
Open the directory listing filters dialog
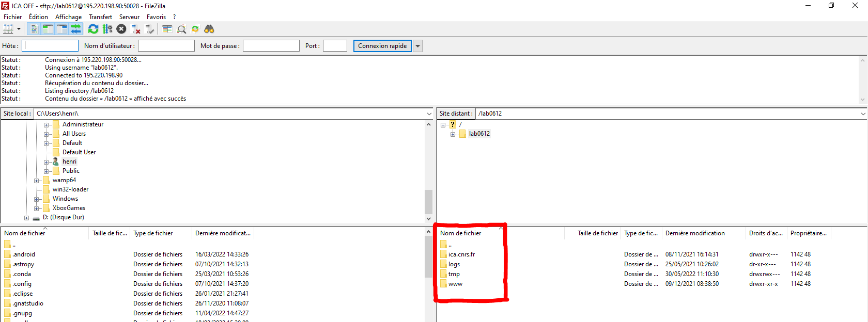(x=167, y=29)
